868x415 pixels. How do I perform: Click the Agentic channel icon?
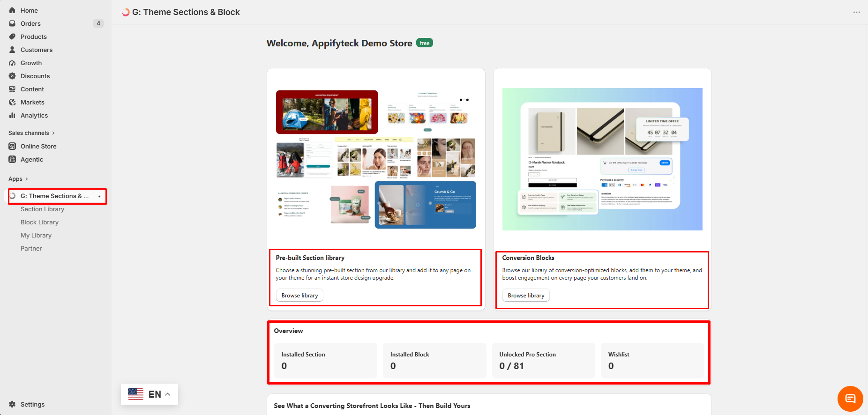coord(12,159)
